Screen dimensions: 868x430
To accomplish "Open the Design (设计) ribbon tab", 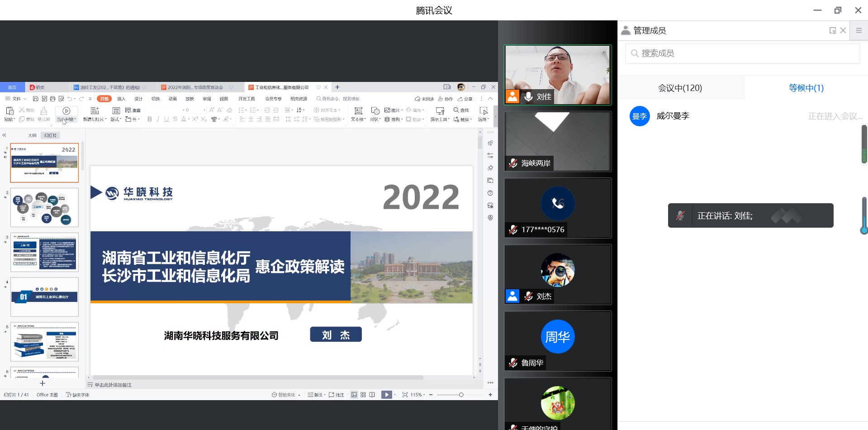I will pos(138,99).
